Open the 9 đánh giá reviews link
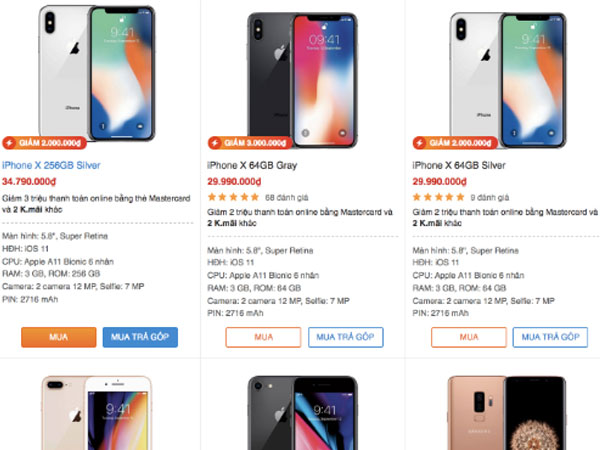Screen dimensions: 600x450 [x=486, y=198]
